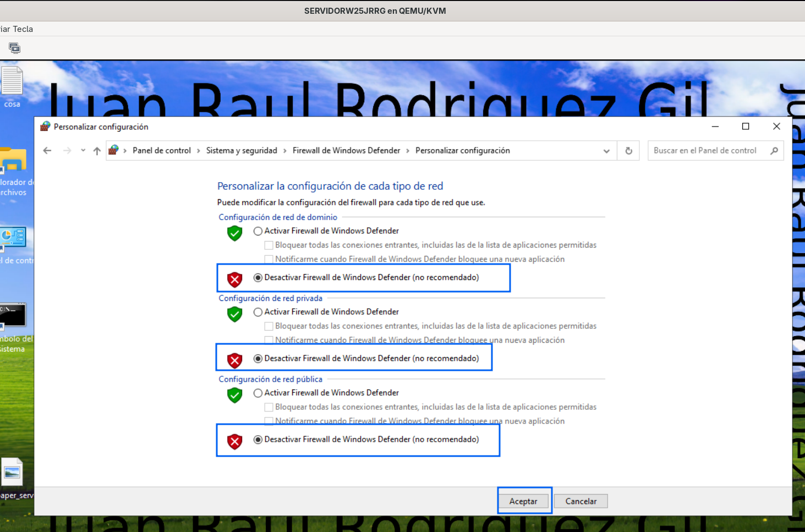
Task: Click the 'Configuración de red de dominio' heading
Action: [278, 217]
